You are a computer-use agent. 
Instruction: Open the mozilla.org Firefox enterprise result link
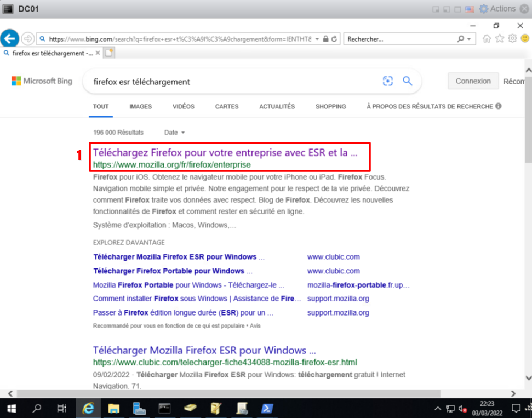point(225,153)
